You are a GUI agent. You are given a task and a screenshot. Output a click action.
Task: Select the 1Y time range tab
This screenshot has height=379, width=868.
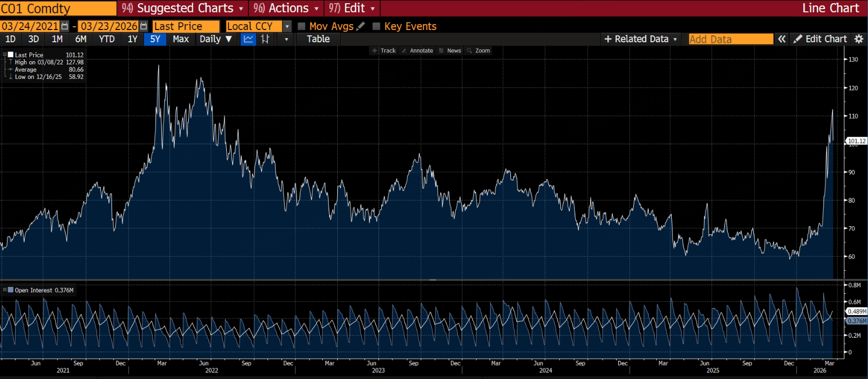pos(132,39)
